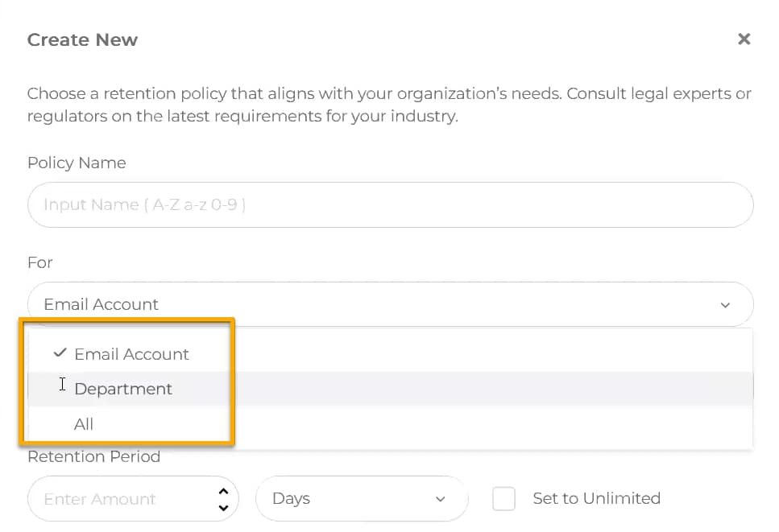Enable the Set to Unlimited checkbox
Image resolution: width=779 pixels, height=532 pixels.
[503, 498]
